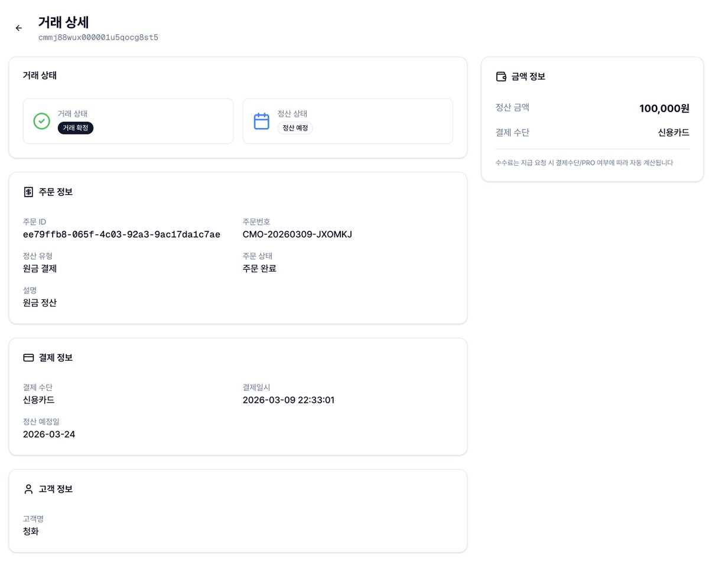Click the 금액 정보 section heading

point(528,76)
